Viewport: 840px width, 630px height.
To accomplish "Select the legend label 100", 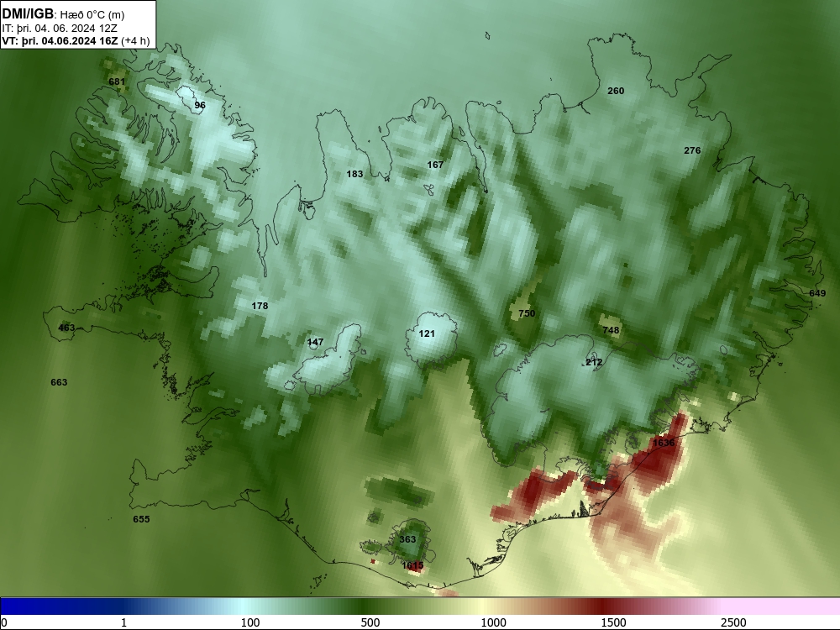I will [x=250, y=622].
